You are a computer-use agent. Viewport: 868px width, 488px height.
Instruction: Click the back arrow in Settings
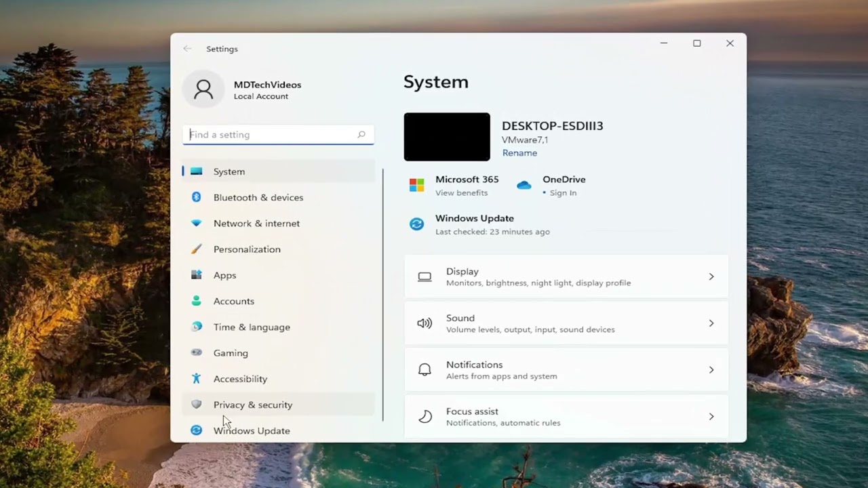(x=187, y=49)
